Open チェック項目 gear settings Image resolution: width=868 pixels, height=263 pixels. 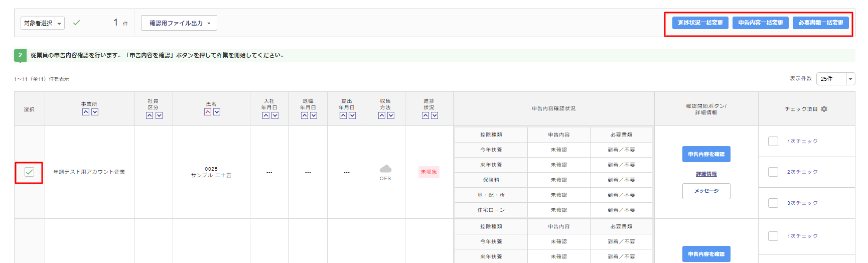824,109
